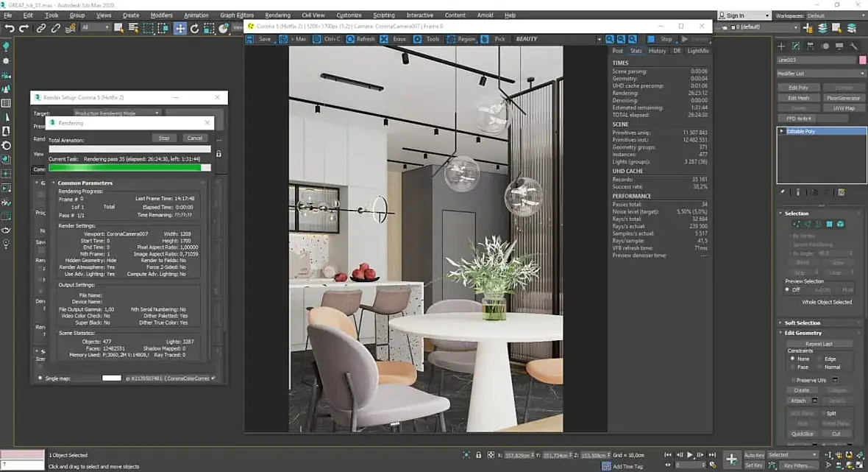Click the Edit Poly modifier button
The height and width of the screenshot is (472, 868).
(798, 88)
